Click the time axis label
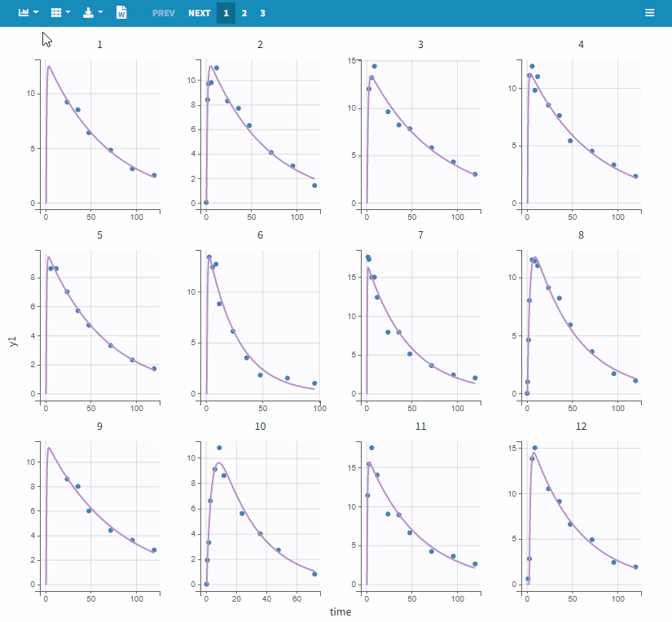This screenshot has width=672, height=622. 340,611
